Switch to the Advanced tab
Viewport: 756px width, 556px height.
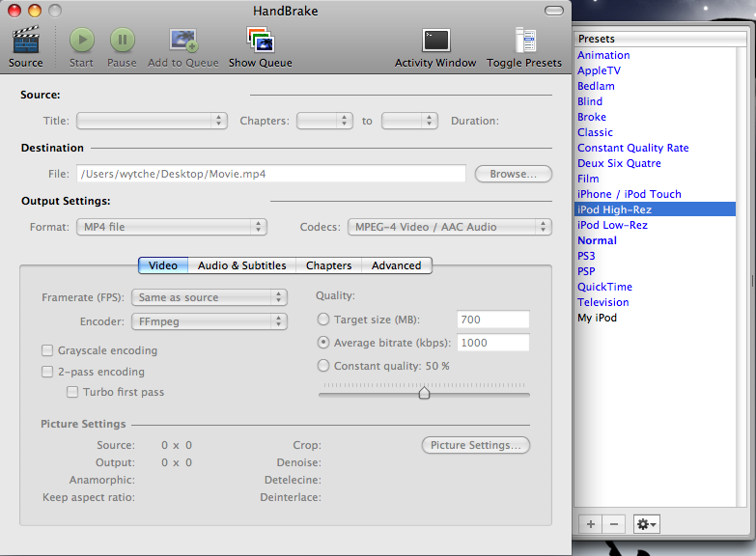tap(396, 265)
